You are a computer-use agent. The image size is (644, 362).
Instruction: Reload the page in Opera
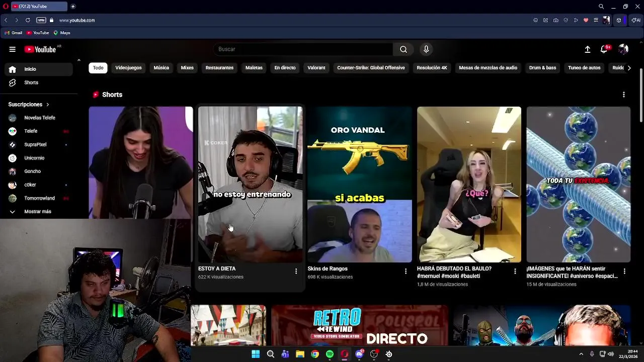[28, 20]
